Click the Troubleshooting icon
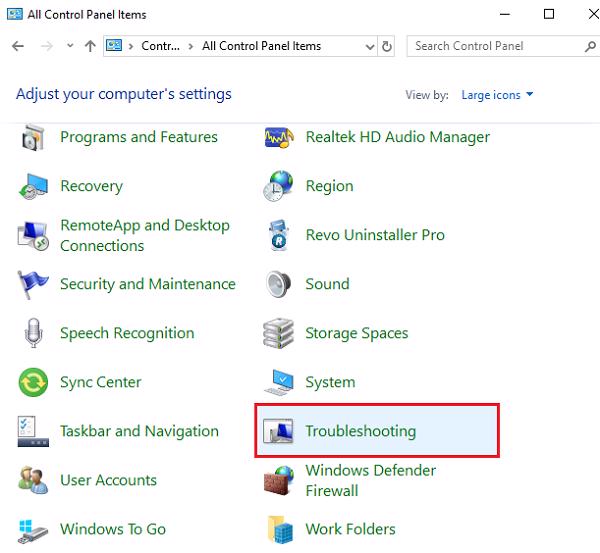The width and height of the screenshot is (600, 553). click(x=279, y=431)
